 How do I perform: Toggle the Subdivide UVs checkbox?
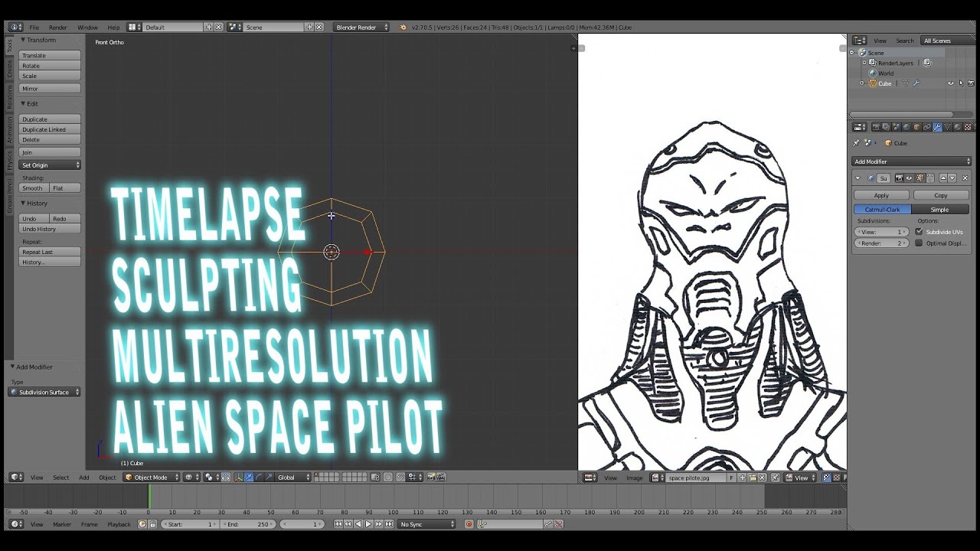(x=919, y=232)
